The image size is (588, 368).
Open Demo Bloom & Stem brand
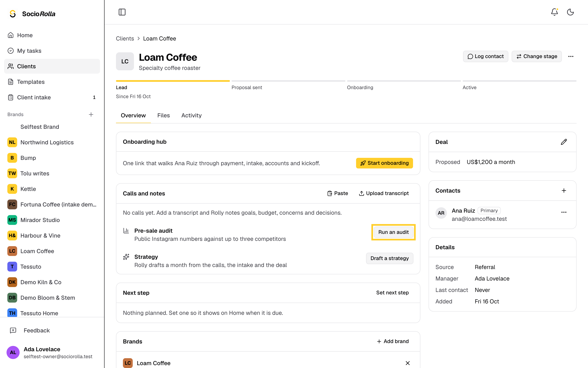52,298
